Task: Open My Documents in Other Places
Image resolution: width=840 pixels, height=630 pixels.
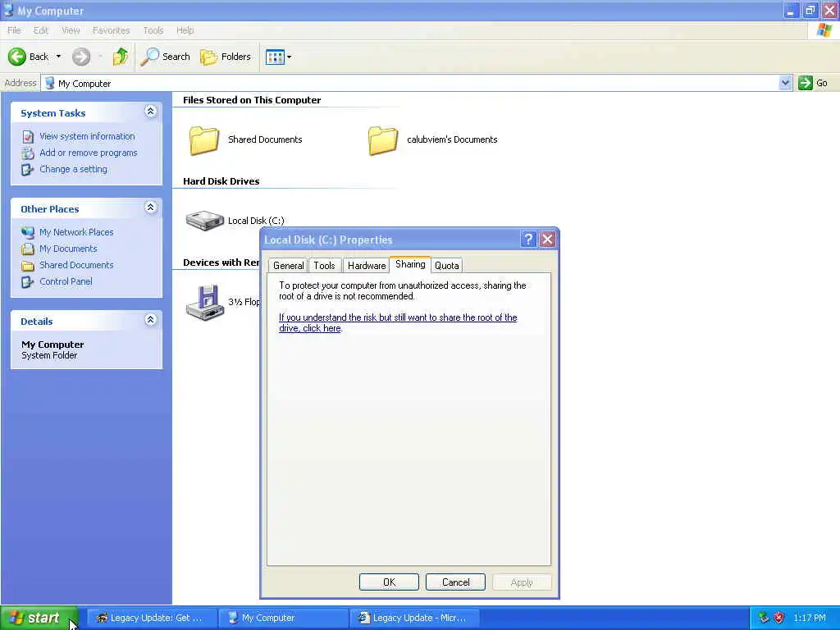Action: pos(68,249)
